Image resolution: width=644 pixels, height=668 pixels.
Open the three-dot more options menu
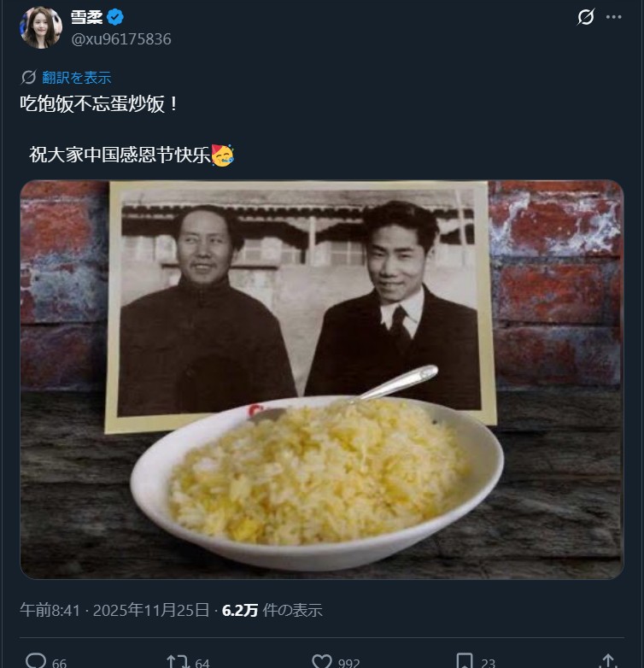(613, 17)
